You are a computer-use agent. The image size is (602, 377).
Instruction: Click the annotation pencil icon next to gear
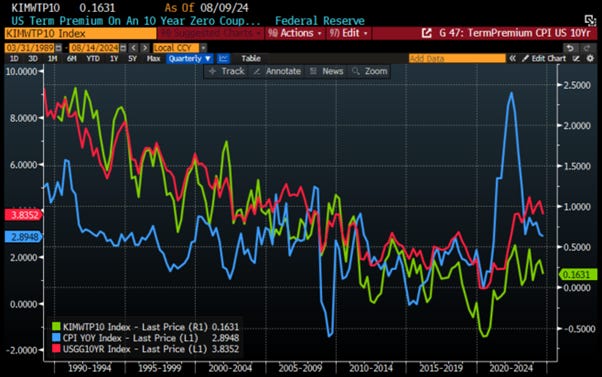tap(576, 58)
